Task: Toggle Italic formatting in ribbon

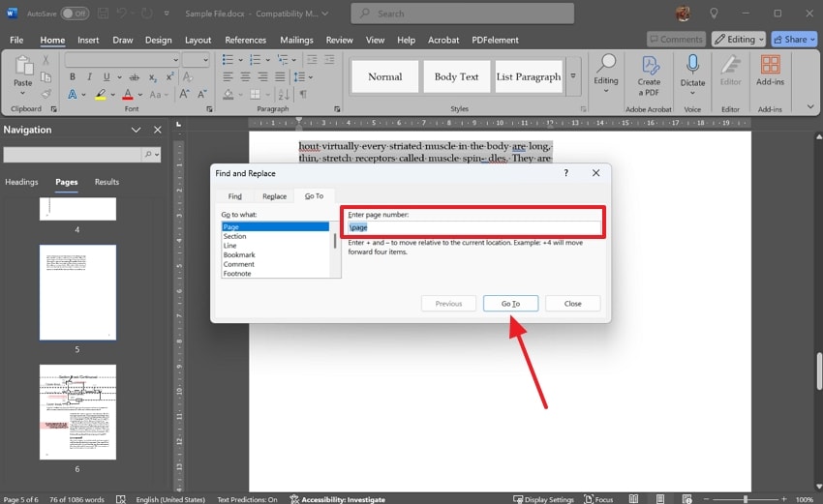Action: tap(89, 77)
